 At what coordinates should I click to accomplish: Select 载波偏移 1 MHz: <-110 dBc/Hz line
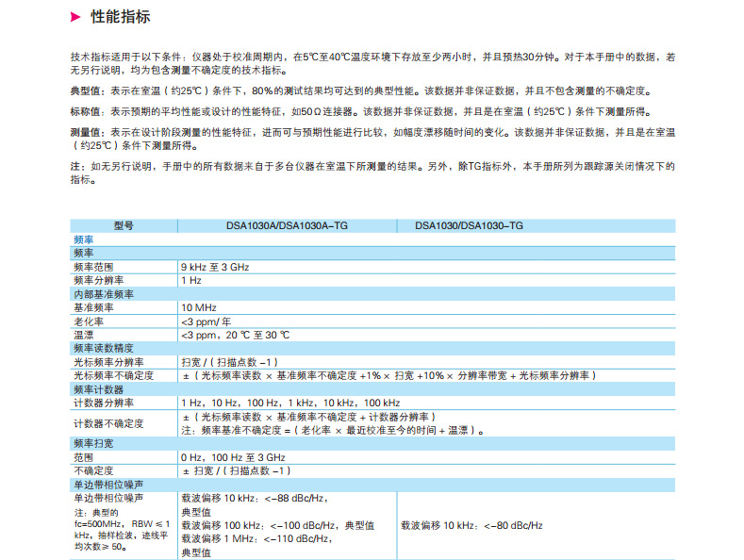(256, 538)
